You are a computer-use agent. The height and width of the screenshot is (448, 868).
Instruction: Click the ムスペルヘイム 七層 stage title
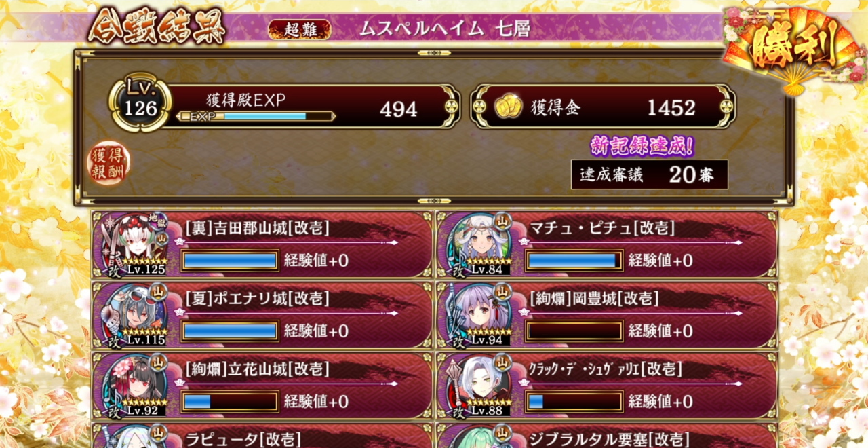pyautogui.click(x=445, y=29)
